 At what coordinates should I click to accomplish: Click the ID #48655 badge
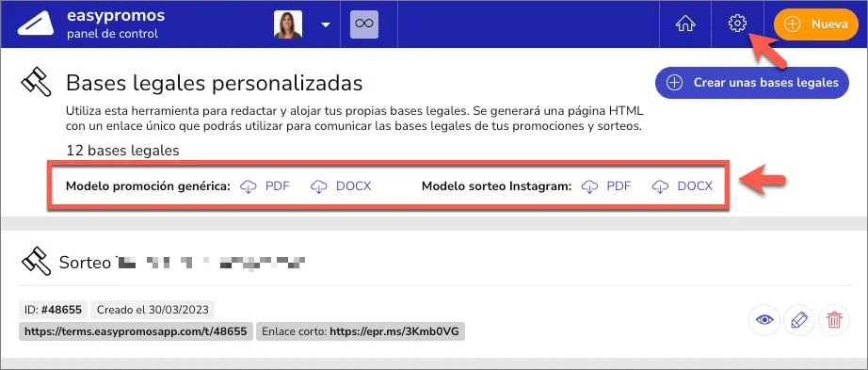click(x=53, y=310)
